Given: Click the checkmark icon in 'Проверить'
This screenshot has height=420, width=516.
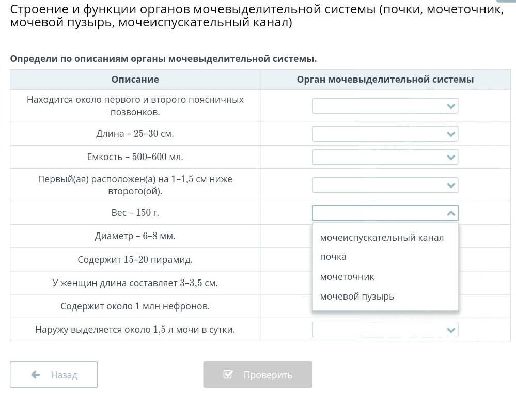Looking at the screenshot, I should 228,375.
